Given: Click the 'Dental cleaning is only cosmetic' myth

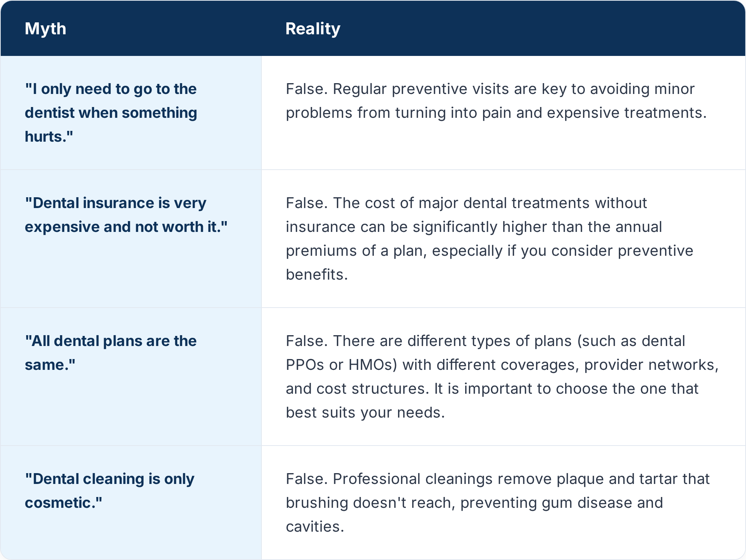Looking at the screenshot, I should (109, 491).
